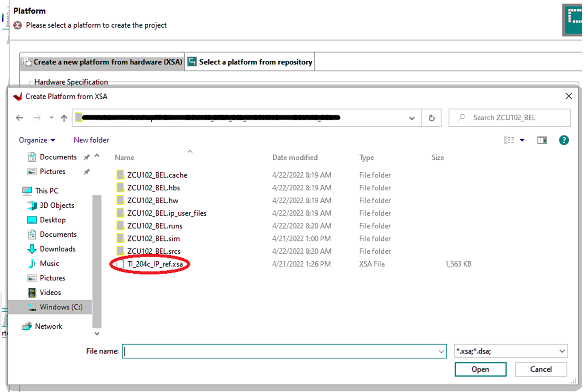Click the Up one level arrow
Viewport: 584px width, 392px height.
tap(64, 118)
